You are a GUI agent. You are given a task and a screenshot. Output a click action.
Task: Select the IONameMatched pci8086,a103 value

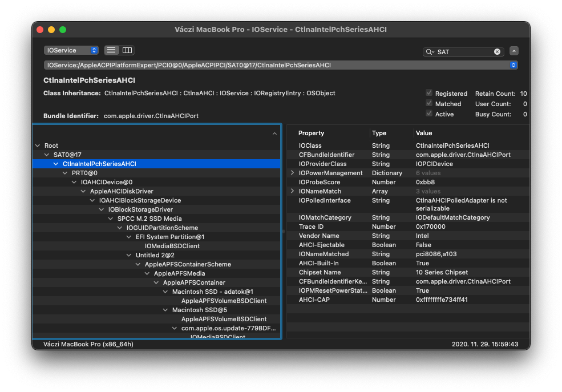tap(436, 254)
